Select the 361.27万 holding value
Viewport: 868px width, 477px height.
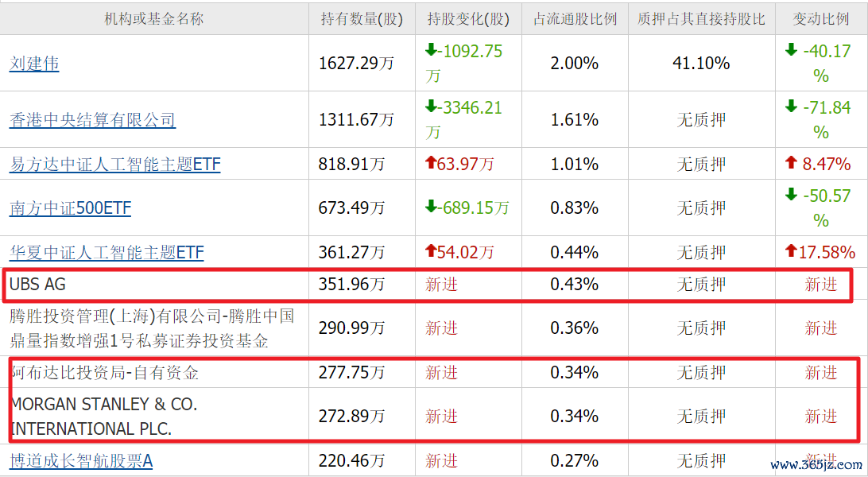[x=351, y=252]
